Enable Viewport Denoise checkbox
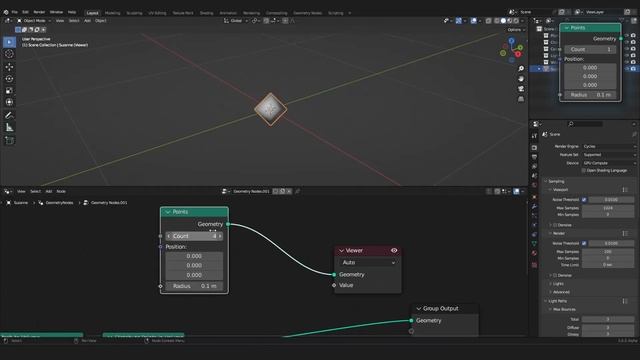This screenshot has width=640, height=360. (x=555, y=225)
